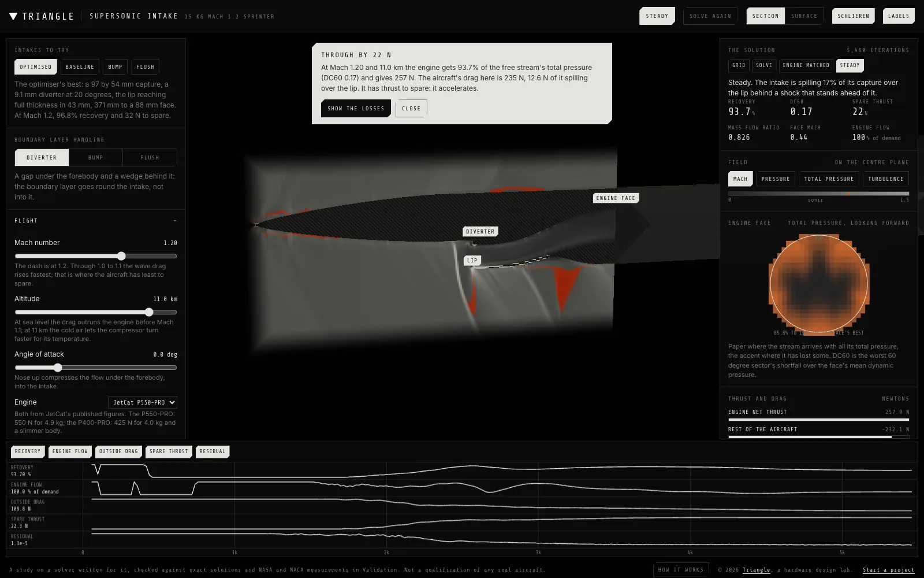Image resolution: width=924 pixels, height=578 pixels.
Task: Toggle the SPARE THRUST history trace
Action: pos(169,451)
